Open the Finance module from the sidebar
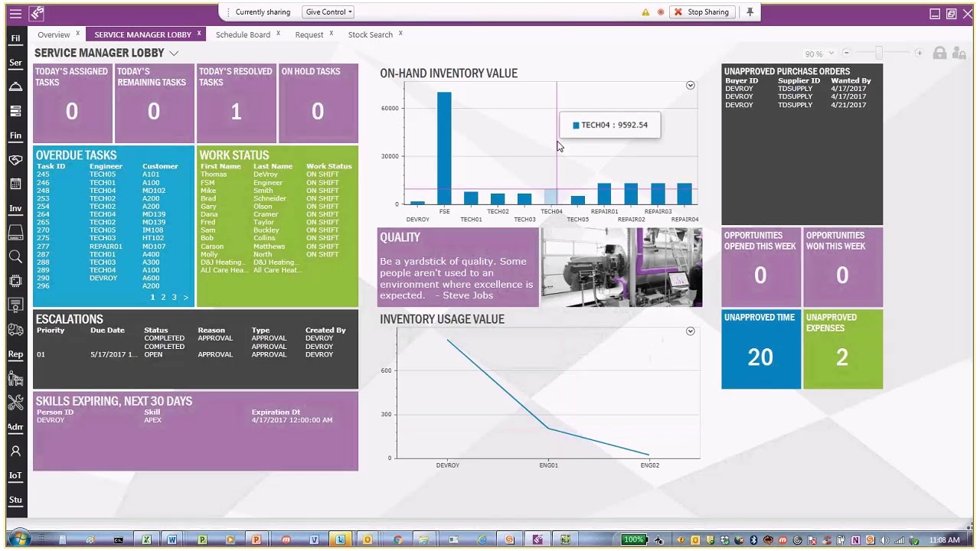 [x=15, y=135]
